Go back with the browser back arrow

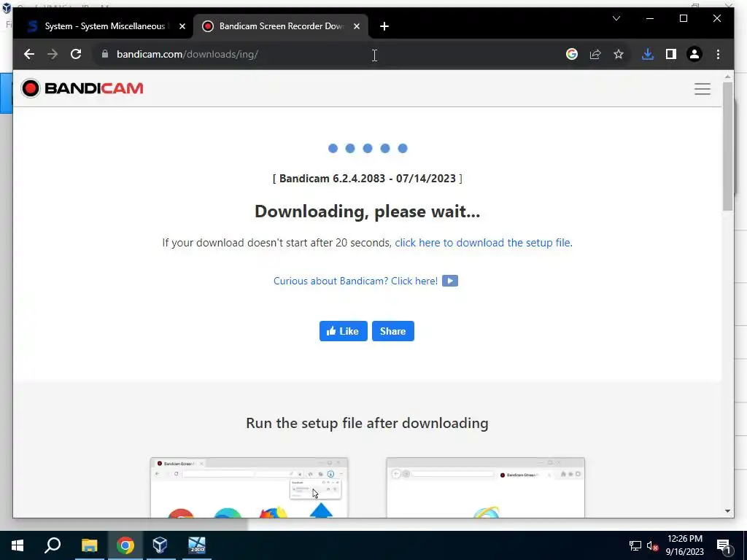tap(29, 54)
